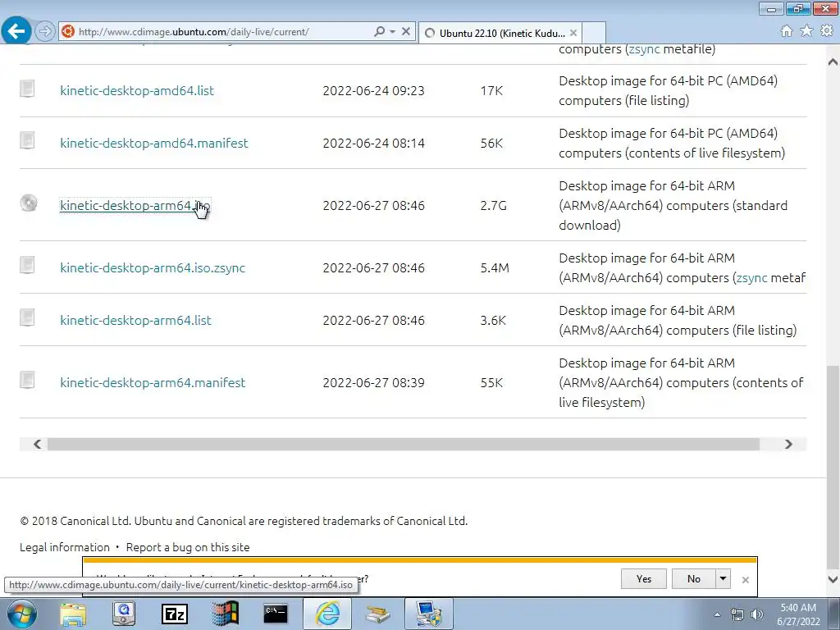Viewport: 840px width, 630px height.
Task: Open the clock showing 5:40 AM
Action: 798,614
